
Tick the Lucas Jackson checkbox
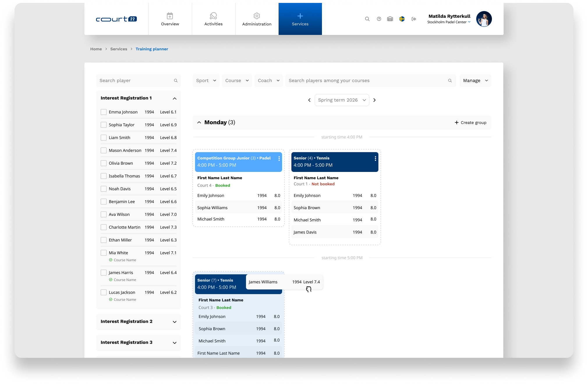point(104,292)
